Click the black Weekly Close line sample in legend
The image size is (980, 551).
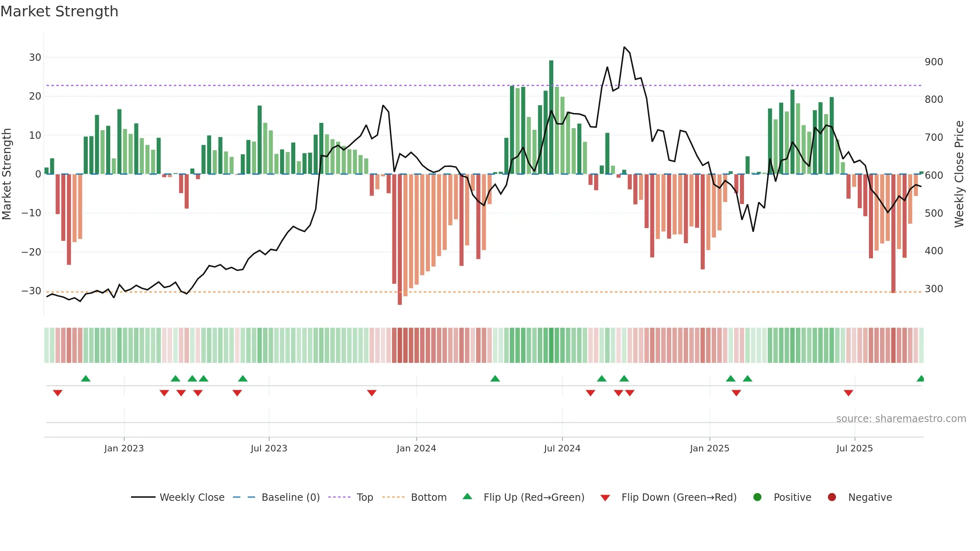pyautogui.click(x=143, y=497)
